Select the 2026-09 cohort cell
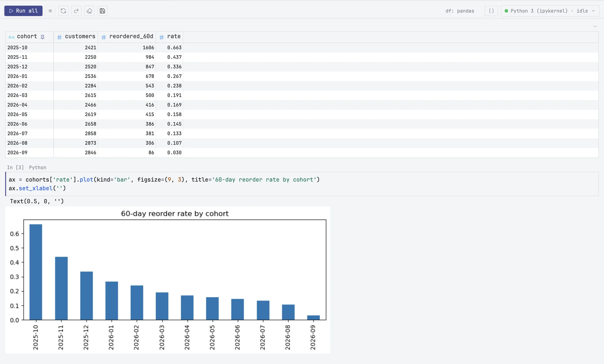 [x=30, y=153]
